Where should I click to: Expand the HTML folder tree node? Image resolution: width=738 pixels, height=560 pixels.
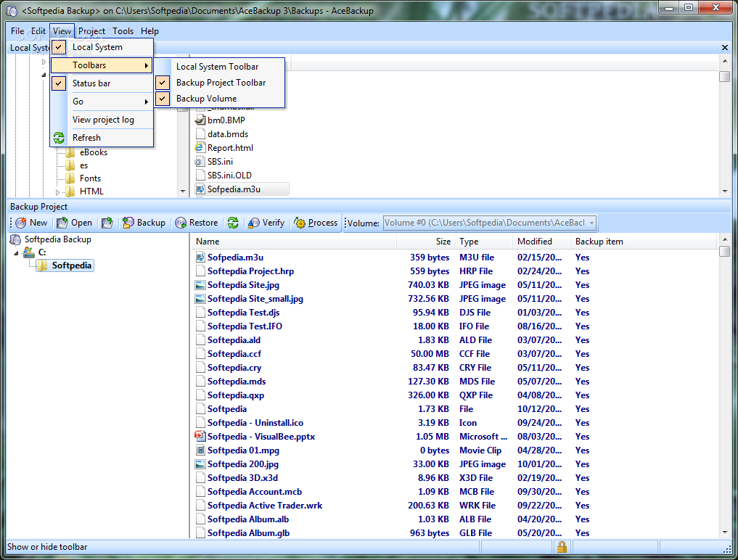pos(57,192)
